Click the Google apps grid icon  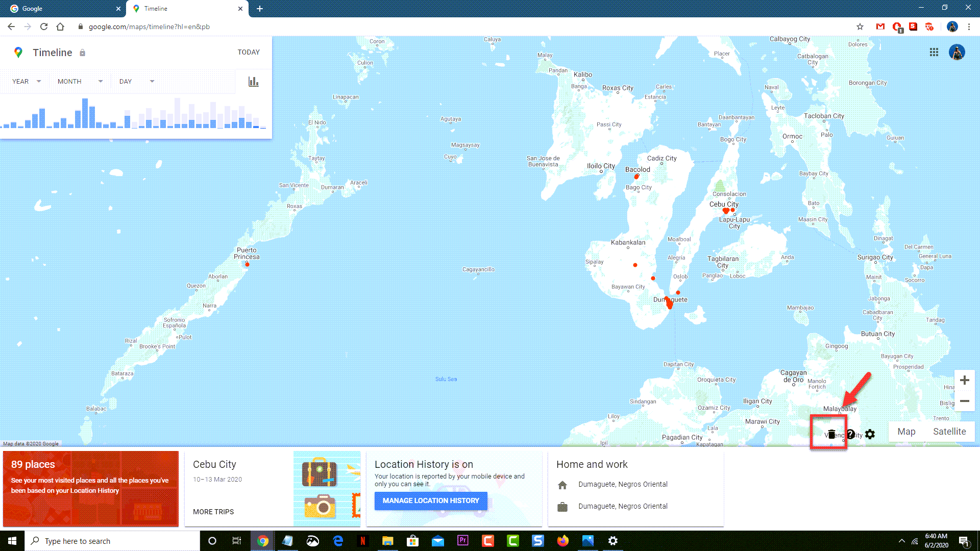tap(934, 52)
